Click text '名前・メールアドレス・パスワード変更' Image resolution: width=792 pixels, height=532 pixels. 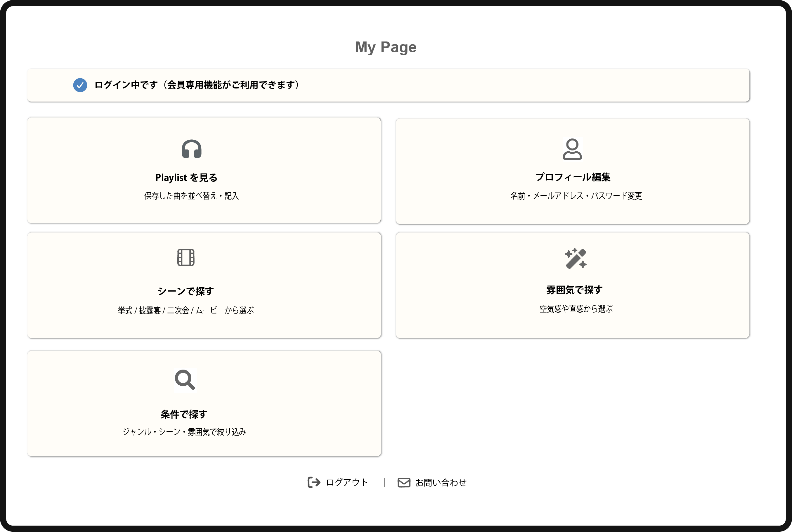(576, 196)
